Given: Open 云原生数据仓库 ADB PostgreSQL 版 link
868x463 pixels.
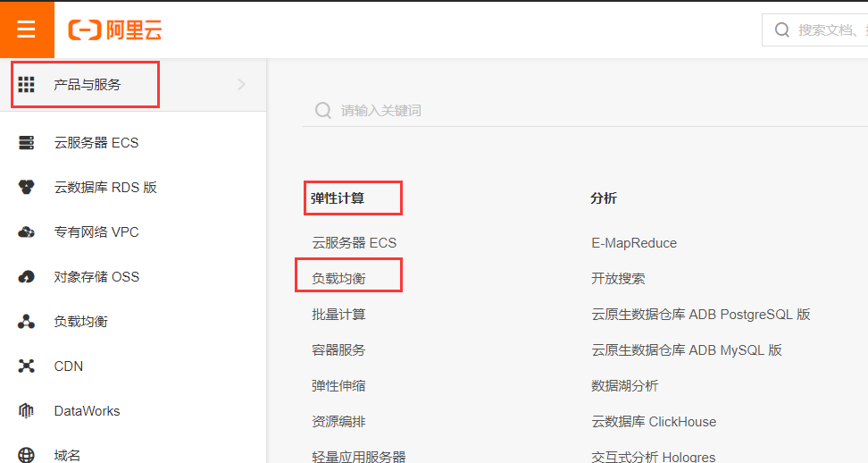Looking at the screenshot, I should click(701, 315).
